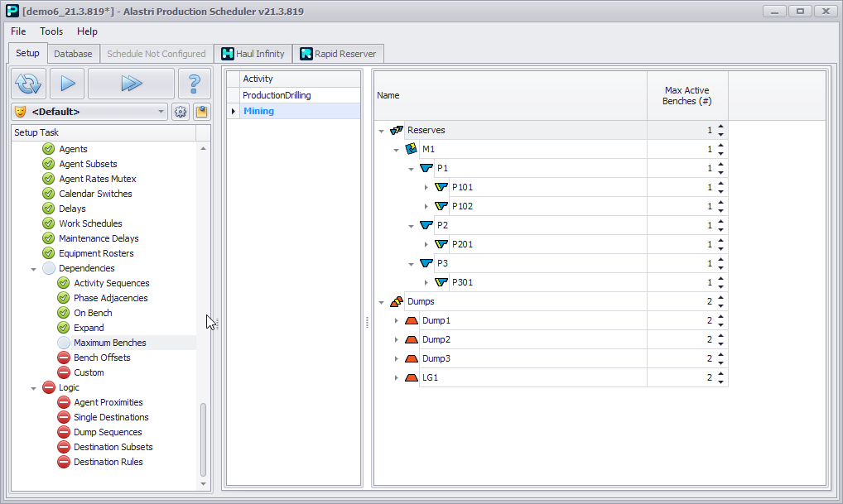Expand the P101 tree node
Screen dimensions: 843x504
(x=426, y=188)
